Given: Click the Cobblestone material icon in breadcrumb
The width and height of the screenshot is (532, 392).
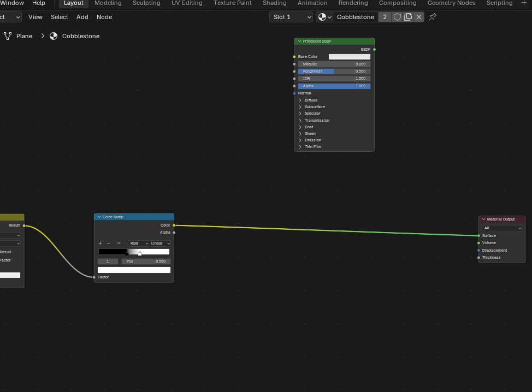Looking at the screenshot, I should point(54,36).
